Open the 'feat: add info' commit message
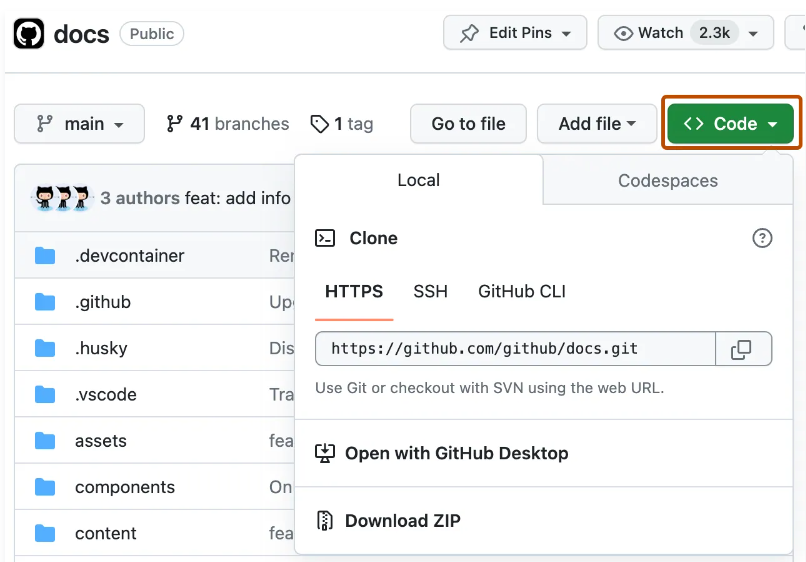806x562 pixels. (237, 198)
